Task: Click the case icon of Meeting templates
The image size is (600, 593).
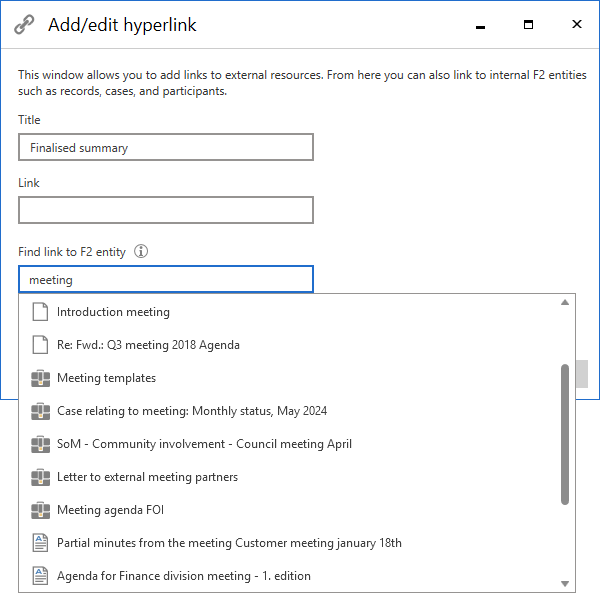Action: click(41, 378)
